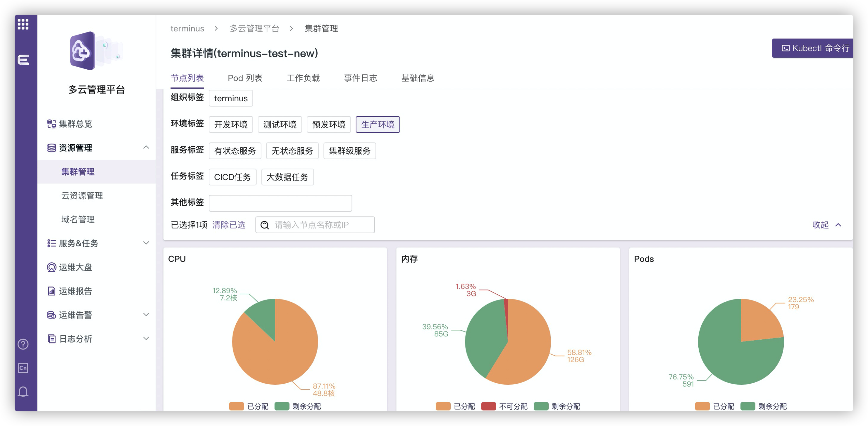The image size is (868, 426).
Task: Click the notification bell icon
Action: pyautogui.click(x=22, y=391)
